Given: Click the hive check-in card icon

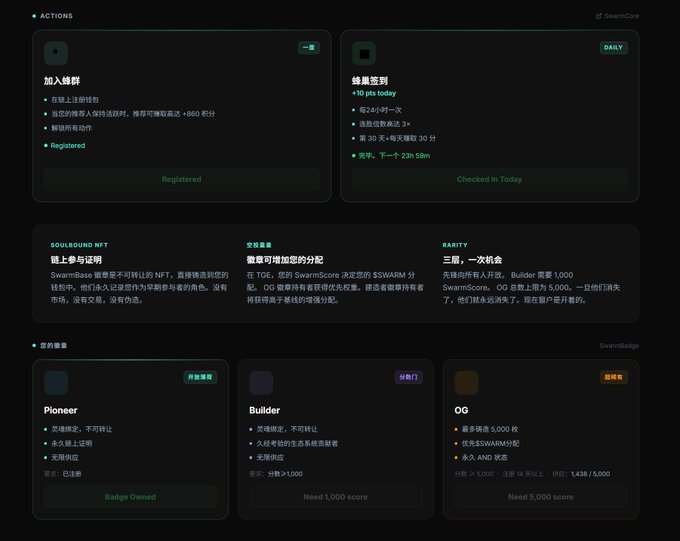Looking at the screenshot, I should pos(364,53).
